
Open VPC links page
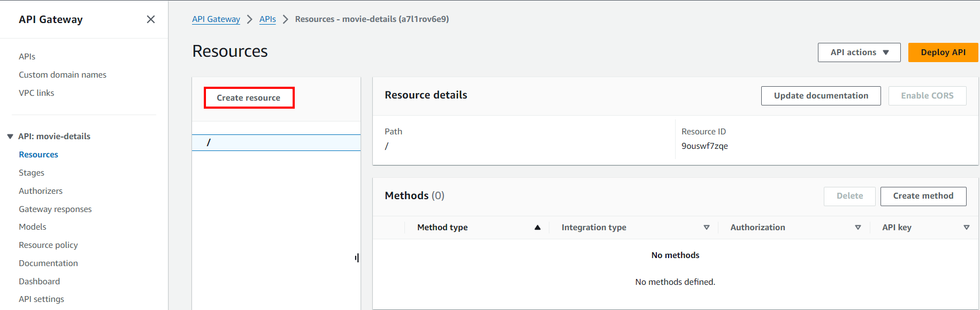coord(36,93)
